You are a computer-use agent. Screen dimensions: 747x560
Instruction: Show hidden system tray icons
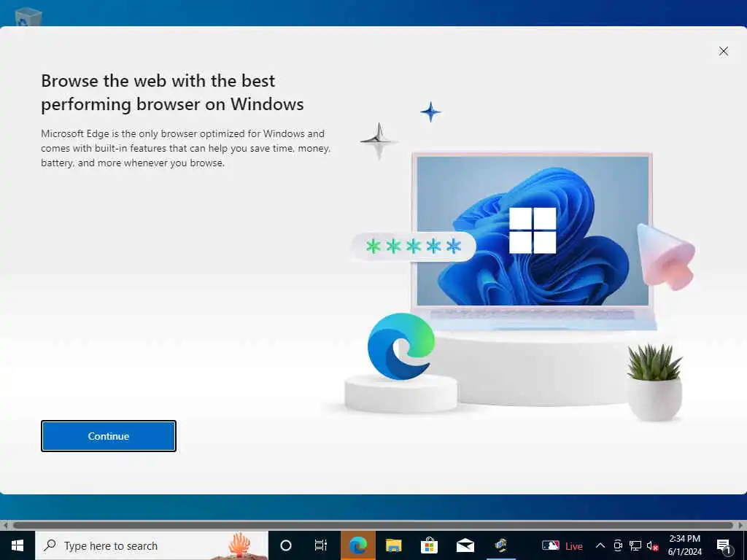tap(600, 545)
